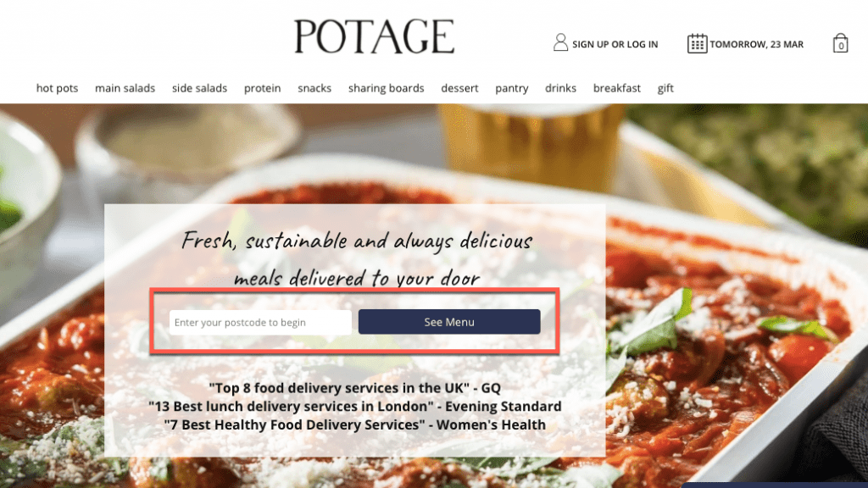Go to the side salads category
Image resolution: width=868 pixels, height=488 pixels.
pos(199,88)
